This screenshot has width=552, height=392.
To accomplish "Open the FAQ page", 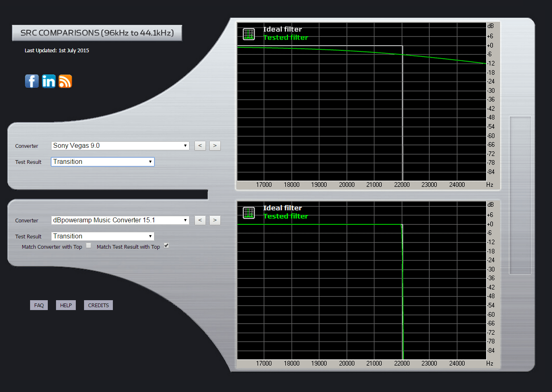I will (39, 305).
